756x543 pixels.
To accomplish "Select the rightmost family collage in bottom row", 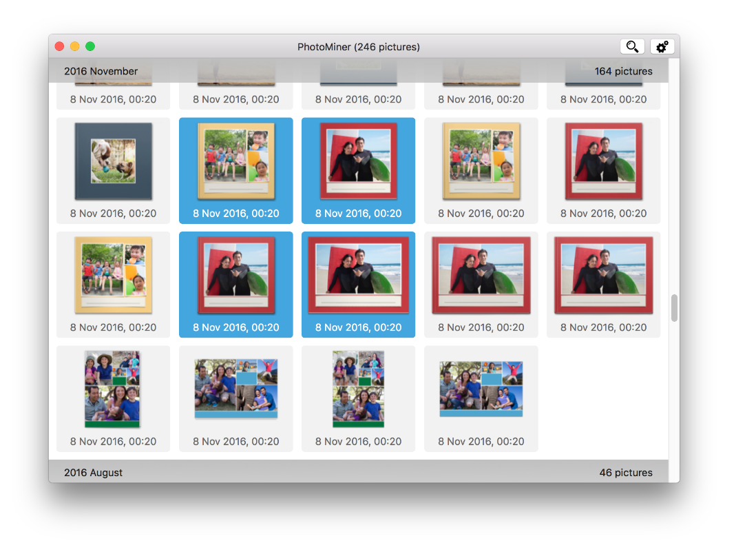I will click(481, 389).
